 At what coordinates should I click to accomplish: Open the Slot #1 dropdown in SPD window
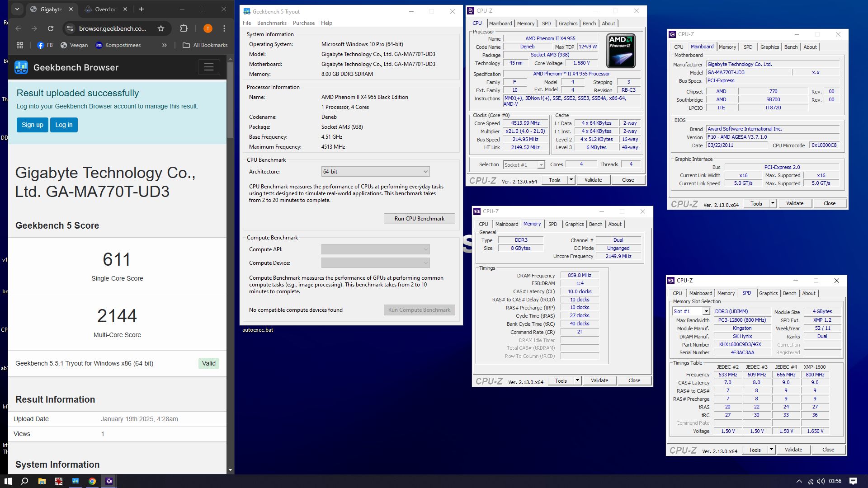tap(691, 311)
